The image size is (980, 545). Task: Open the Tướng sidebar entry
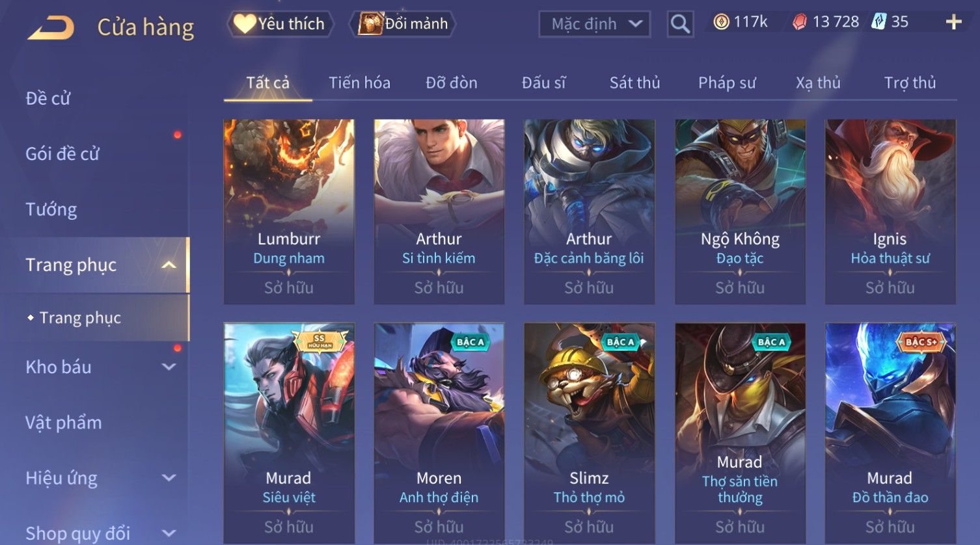click(51, 209)
